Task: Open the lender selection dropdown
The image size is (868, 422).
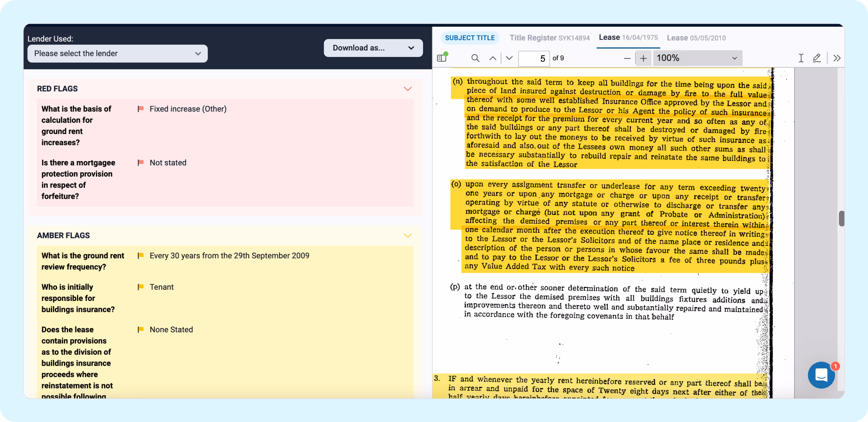Action: (x=118, y=54)
